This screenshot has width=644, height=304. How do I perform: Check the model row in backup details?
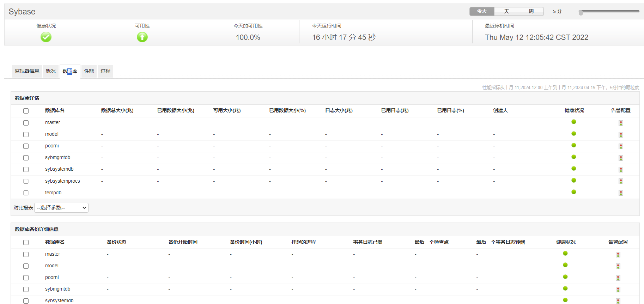(26, 266)
